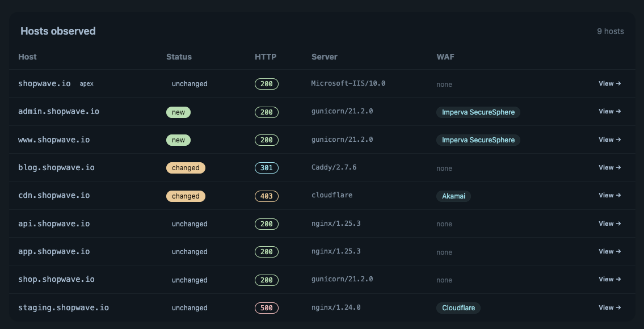This screenshot has width=644, height=329.
Task: Click the Microsoft-IIS/10.0 server value
Action: (x=348, y=83)
